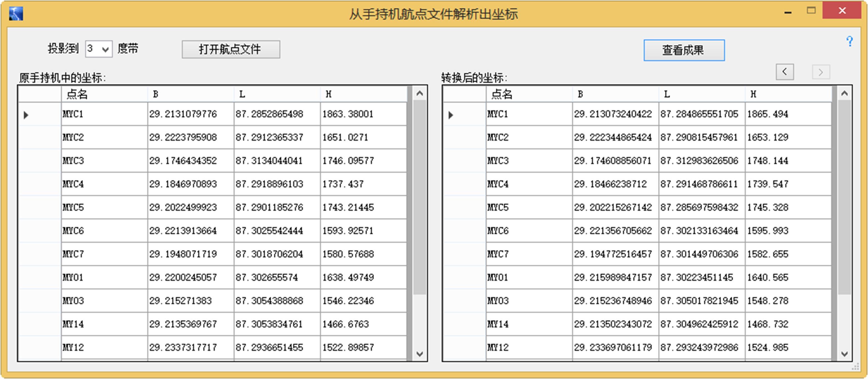
Task: Click cell 29.213073240422 in the right table
Action: point(616,114)
